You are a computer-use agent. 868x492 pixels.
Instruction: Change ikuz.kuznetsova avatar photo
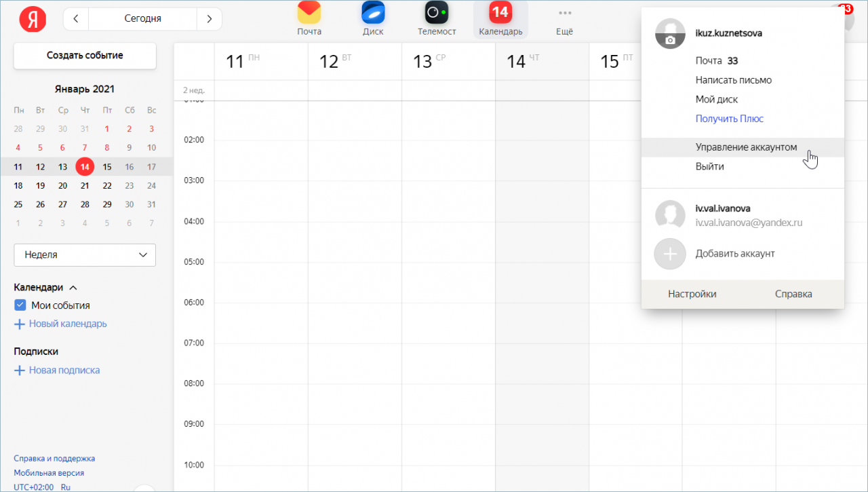point(670,33)
